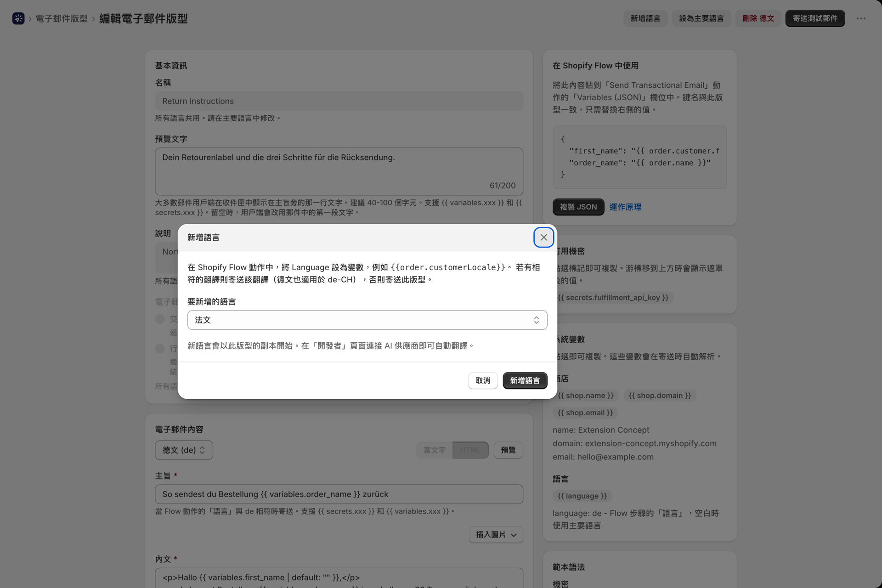Switch the editor to HTML mode
Image resolution: width=882 pixels, height=588 pixels.
tap(470, 450)
